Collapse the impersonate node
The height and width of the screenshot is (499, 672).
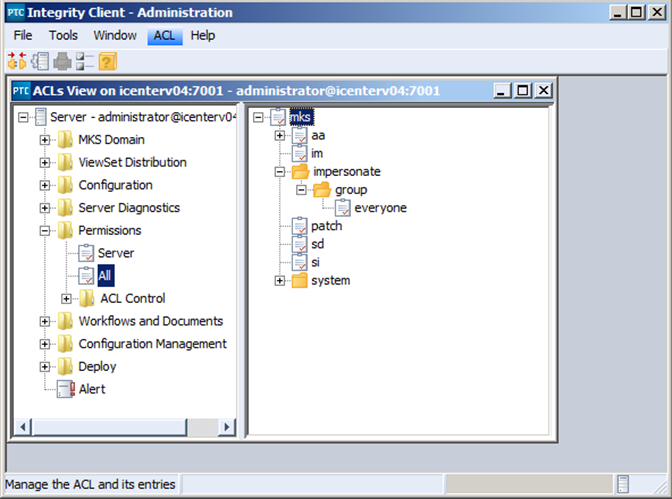279,171
